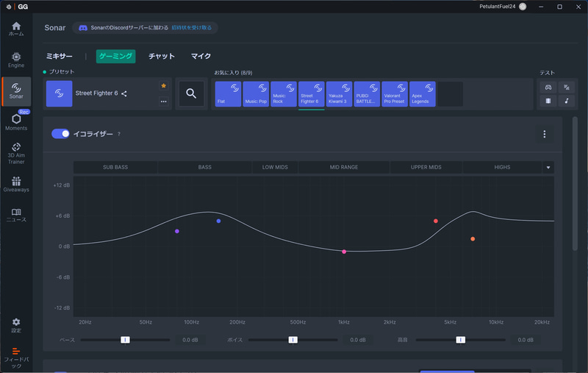The width and height of the screenshot is (588, 373).
Task: Play the film strip movie test sound
Action: [548, 101]
